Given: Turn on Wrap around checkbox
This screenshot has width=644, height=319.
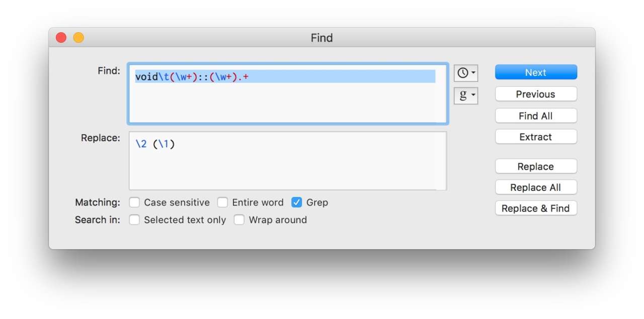Looking at the screenshot, I should (x=239, y=220).
